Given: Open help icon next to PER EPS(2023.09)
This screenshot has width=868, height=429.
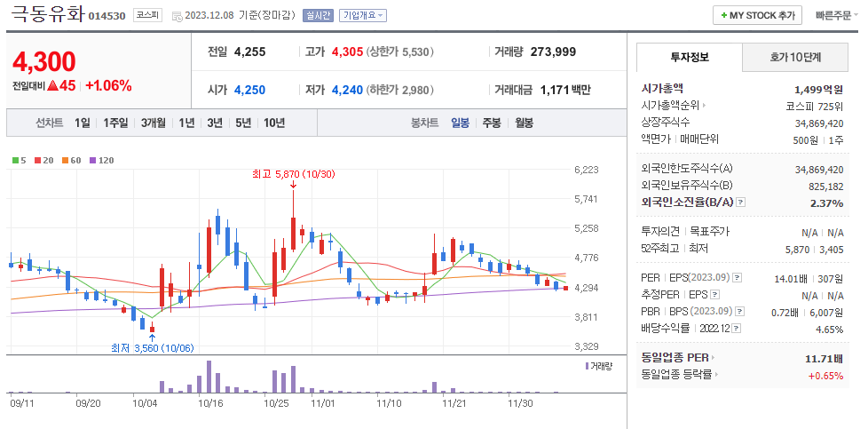Looking at the screenshot, I should click(x=738, y=278).
